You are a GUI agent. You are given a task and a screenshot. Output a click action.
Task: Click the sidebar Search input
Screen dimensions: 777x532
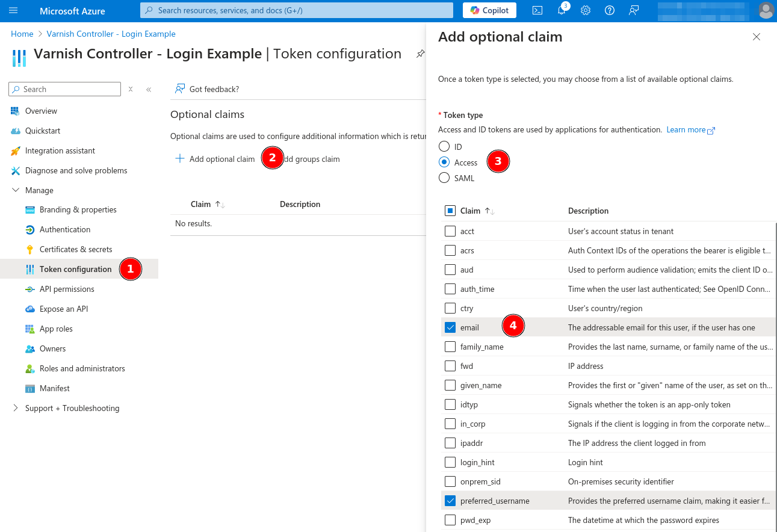(x=65, y=89)
